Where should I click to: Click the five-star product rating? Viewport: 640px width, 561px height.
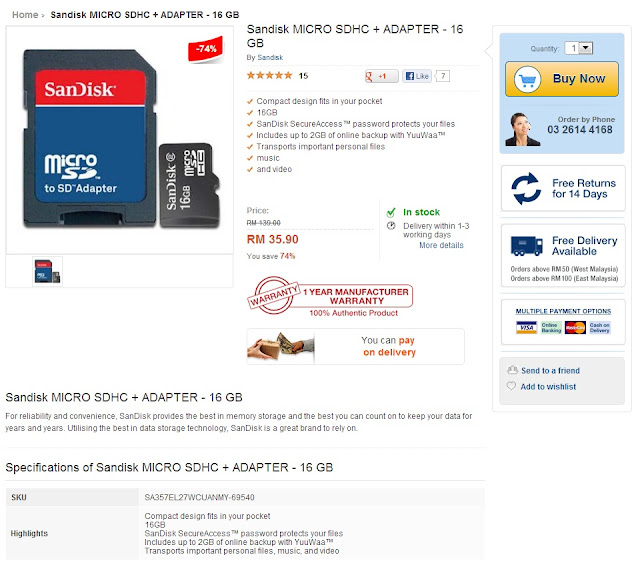(269, 76)
